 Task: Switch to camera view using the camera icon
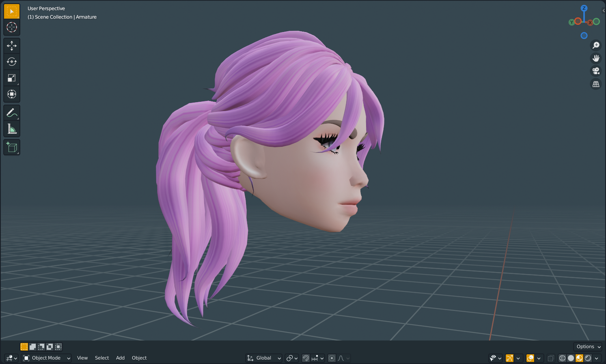click(x=595, y=71)
